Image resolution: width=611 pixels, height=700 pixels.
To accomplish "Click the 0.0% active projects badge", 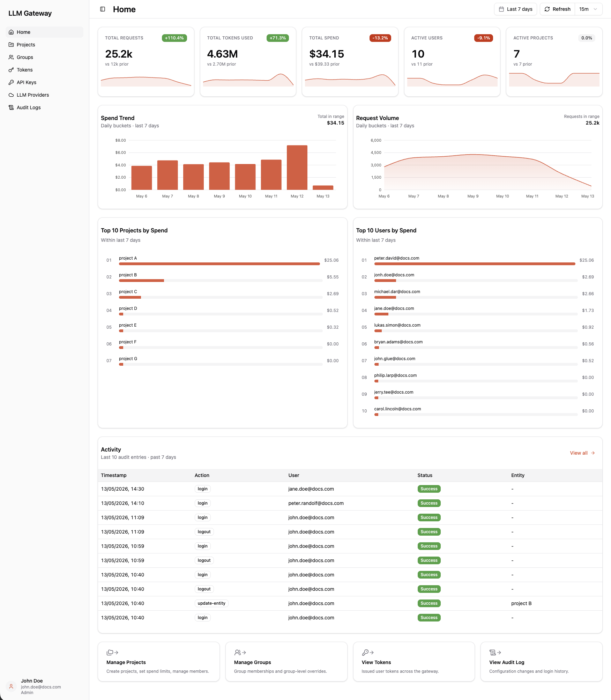I will (587, 38).
